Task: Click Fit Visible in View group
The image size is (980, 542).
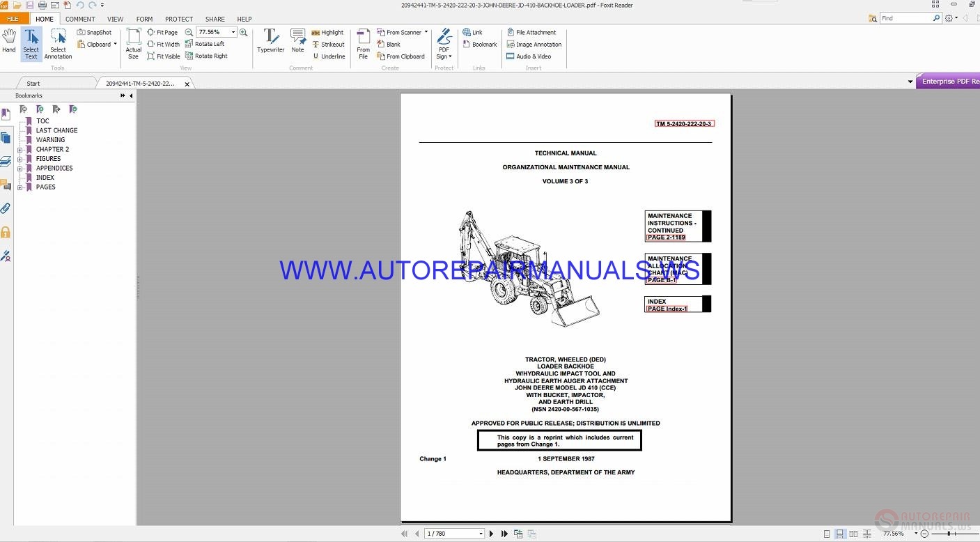Action: click(164, 56)
